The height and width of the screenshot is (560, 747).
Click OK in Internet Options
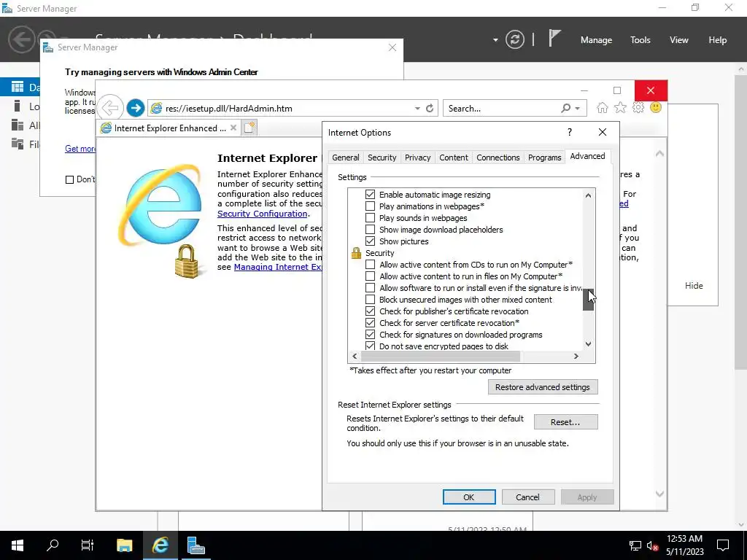469,497
